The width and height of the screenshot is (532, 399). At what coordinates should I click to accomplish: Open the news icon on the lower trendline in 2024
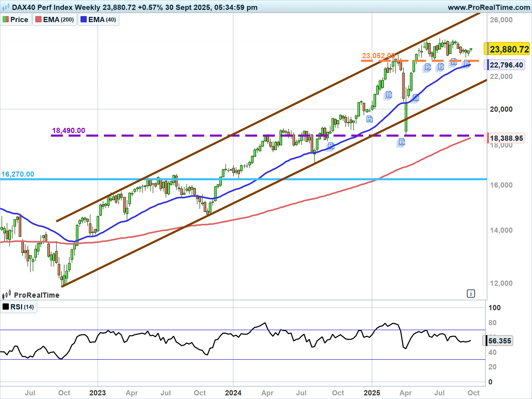[x=330, y=147]
